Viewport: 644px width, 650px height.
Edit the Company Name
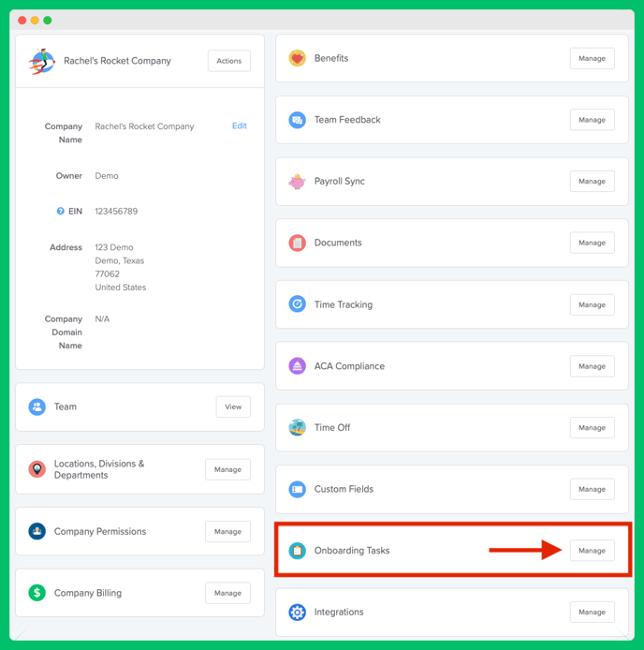click(x=240, y=126)
